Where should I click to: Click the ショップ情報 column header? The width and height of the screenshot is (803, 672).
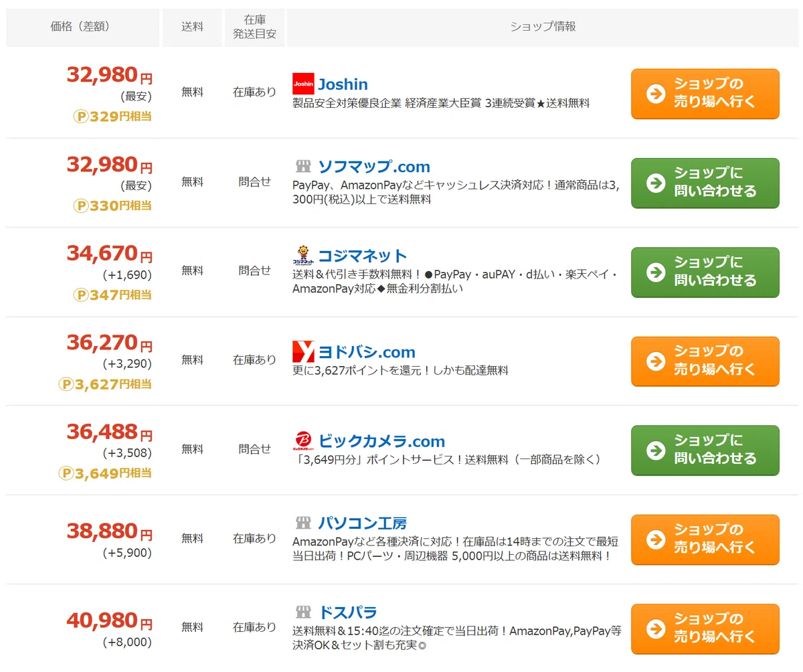click(x=543, y=27)
